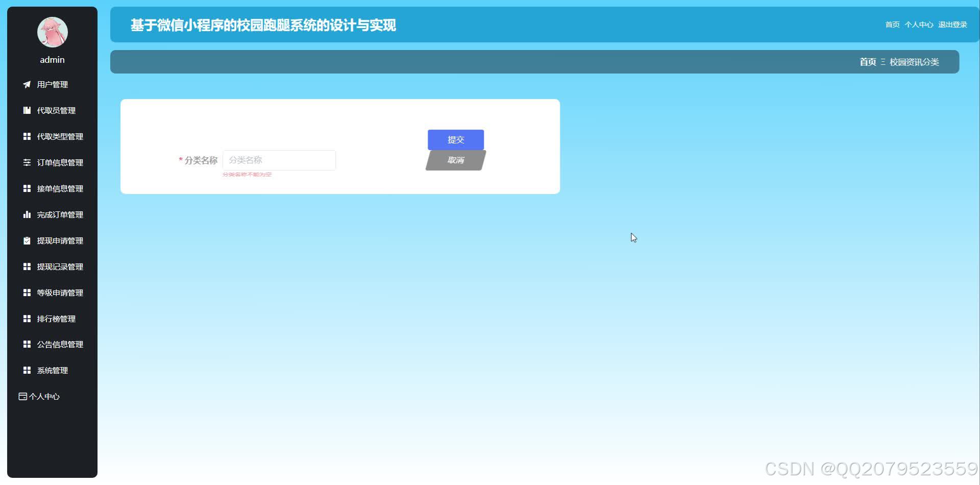
Task: Click inside the 分类名称 input field
Action: coord(279,160)
